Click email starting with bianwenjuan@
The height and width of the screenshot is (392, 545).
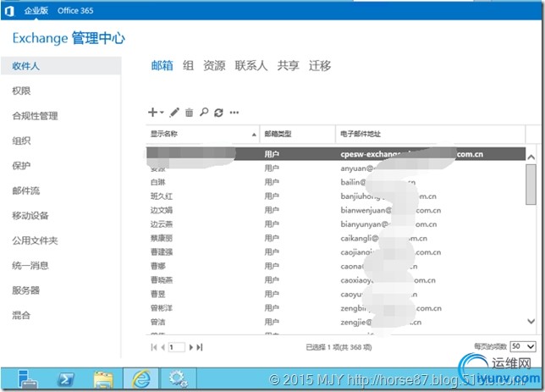(x=391, y=210)
